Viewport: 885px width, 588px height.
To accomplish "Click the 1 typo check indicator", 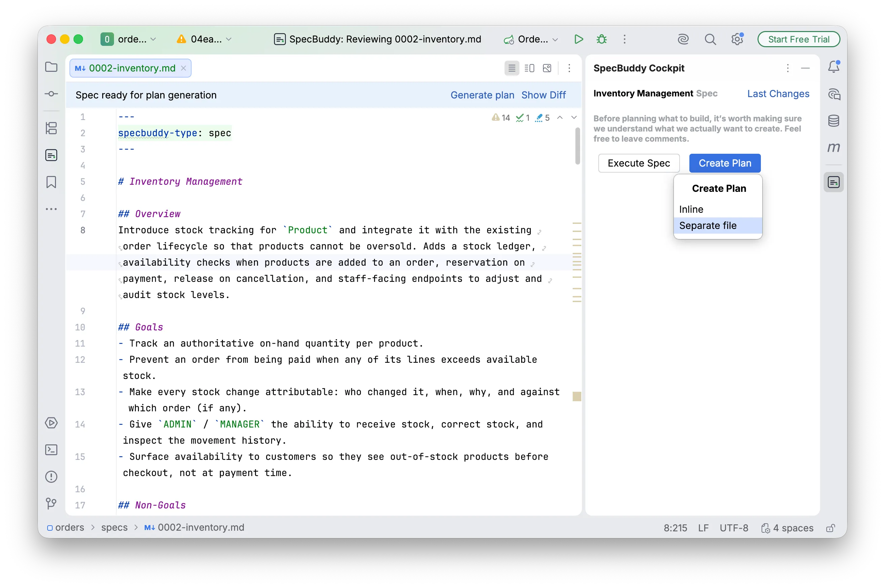I will (x=522, y=118).
